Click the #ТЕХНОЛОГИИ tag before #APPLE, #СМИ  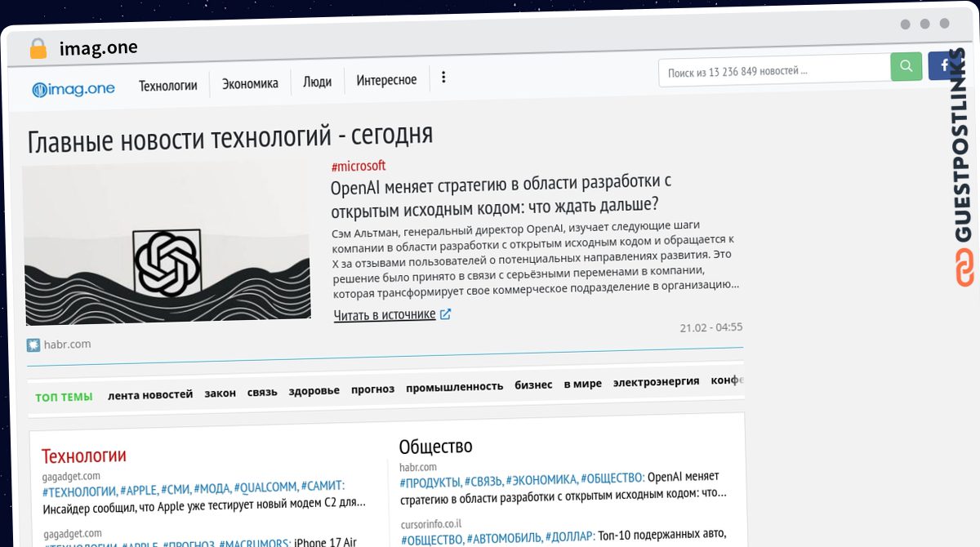click(x=79, y=491)
